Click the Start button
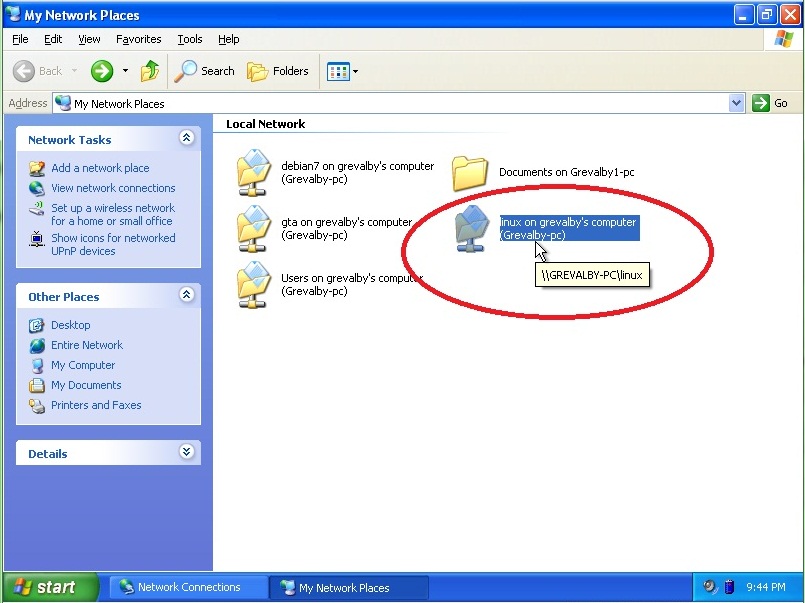This screenshot has height=603, width=805. coord(50,587)
